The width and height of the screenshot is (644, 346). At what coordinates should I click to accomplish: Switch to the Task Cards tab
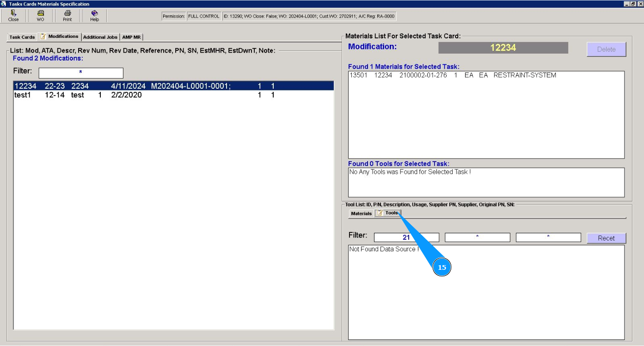pos(22,37)
